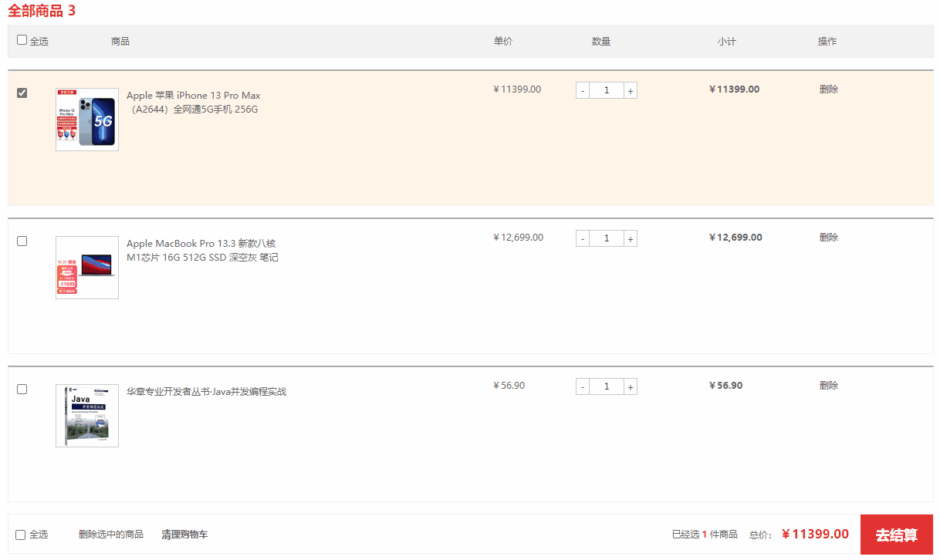
Task: Delete the MacBook Pro item via 删除
Action: pyautogui.click(x=829, y=237)
